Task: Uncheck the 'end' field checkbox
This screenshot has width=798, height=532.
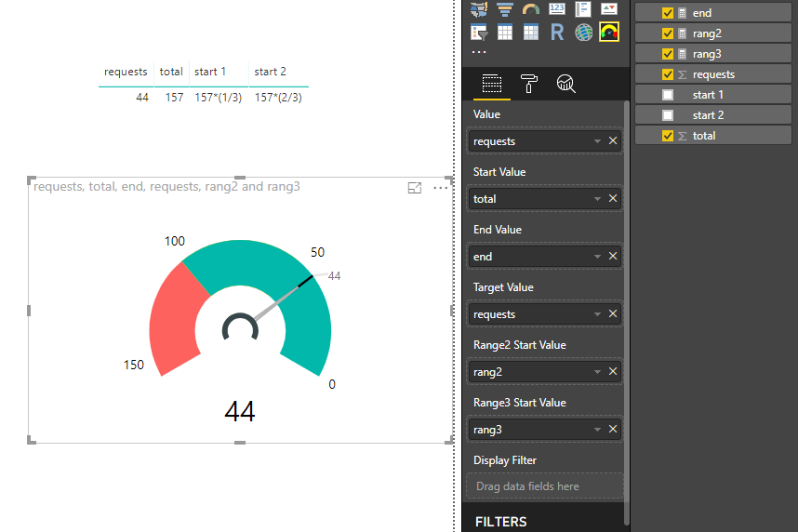Action: tap(668, 13)
